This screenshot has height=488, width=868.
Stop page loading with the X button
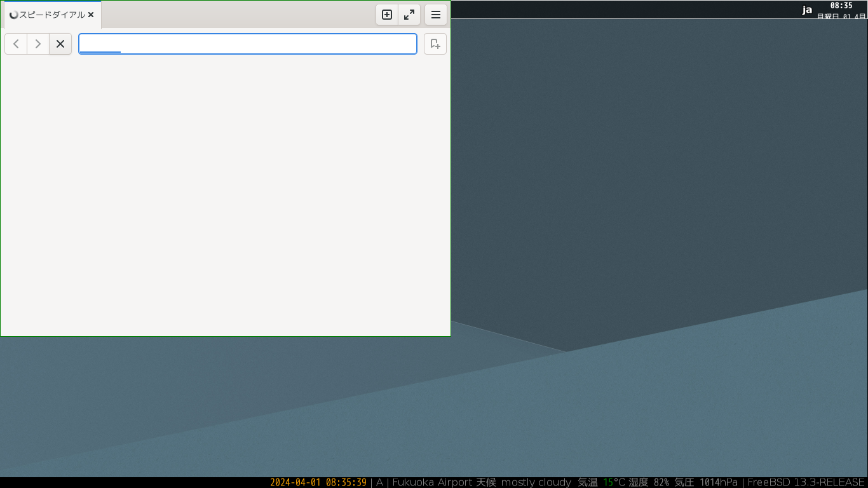click(x=60, y=44)
